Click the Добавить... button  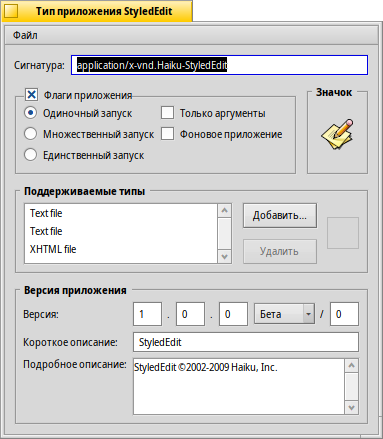click(280, 216)
